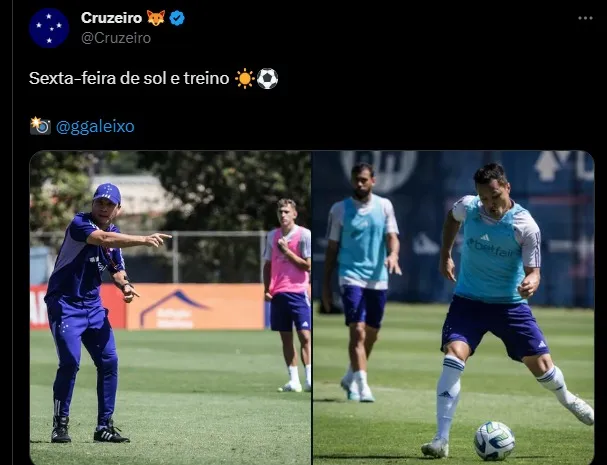Click the coach's blue cap
The image size is (607, 465).
pos(107,193)
